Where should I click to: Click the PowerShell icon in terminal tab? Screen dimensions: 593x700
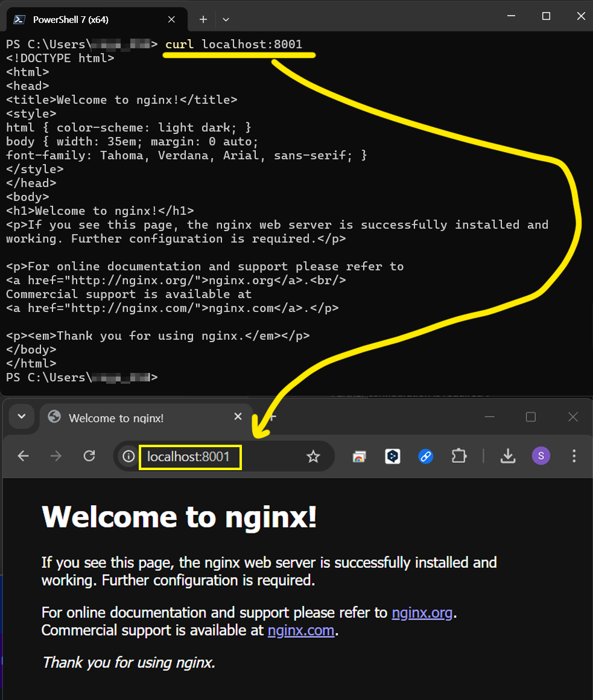click(x=19, y=19)
